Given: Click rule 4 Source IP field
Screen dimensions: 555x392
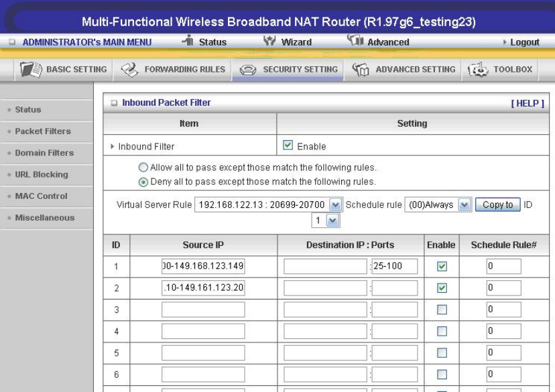Looking at the screenshot, I should pyautogui.click(x=203, y=331).
